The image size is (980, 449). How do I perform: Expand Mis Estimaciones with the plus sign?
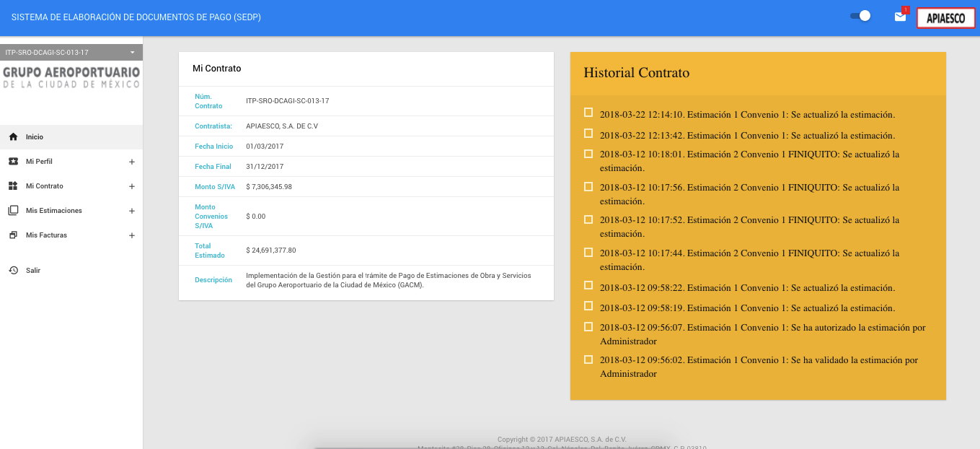point(131,211)
